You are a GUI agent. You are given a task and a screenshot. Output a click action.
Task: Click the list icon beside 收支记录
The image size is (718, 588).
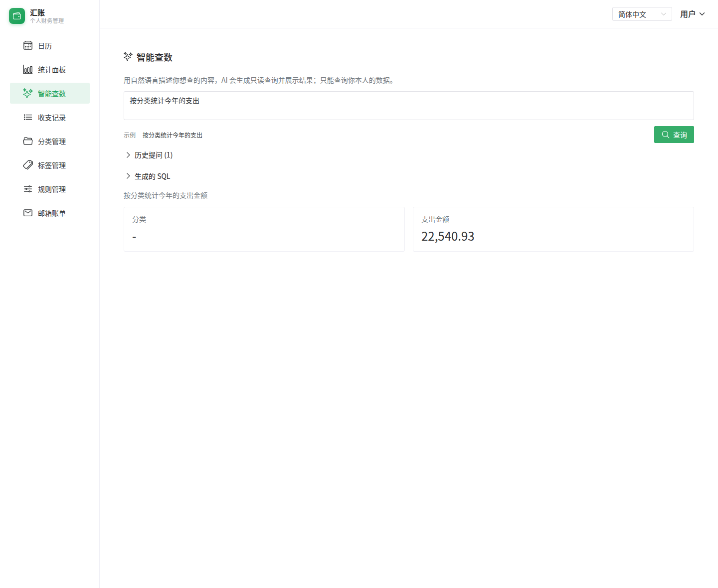28,118
